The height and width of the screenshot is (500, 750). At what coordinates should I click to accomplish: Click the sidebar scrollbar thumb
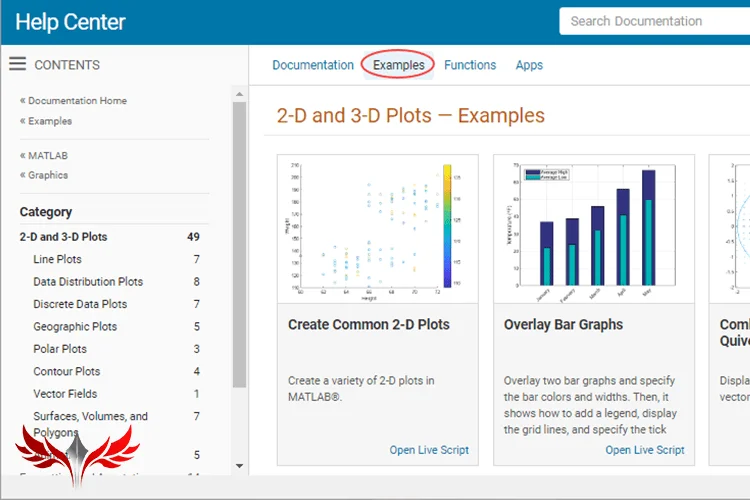[240, 244]
